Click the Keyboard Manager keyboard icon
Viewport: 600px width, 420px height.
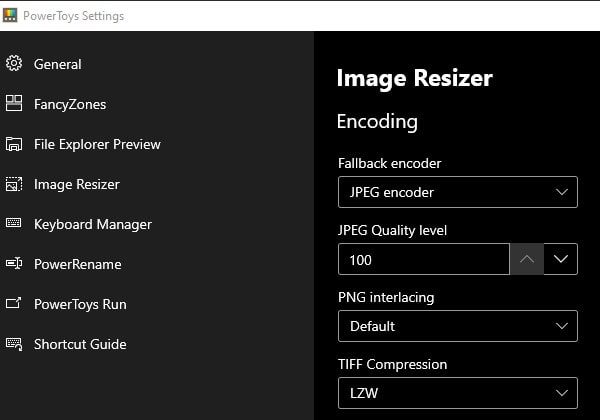click(14, 224)
